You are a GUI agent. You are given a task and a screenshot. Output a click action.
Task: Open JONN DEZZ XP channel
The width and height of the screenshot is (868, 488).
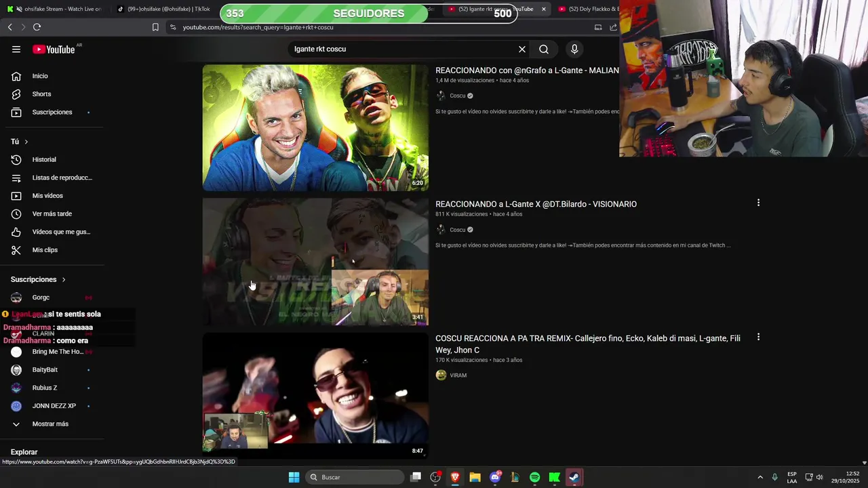pos(54,406)
